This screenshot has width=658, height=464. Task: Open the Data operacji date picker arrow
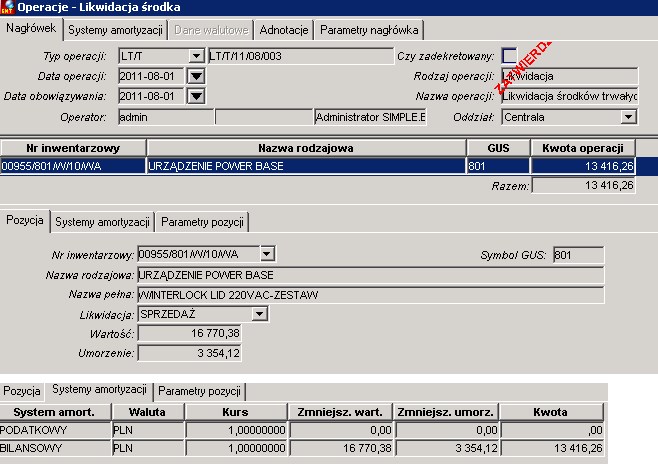tap(196, 76)
